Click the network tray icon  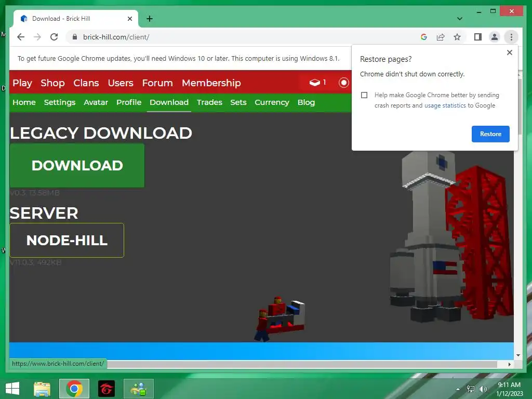(471, 389)
